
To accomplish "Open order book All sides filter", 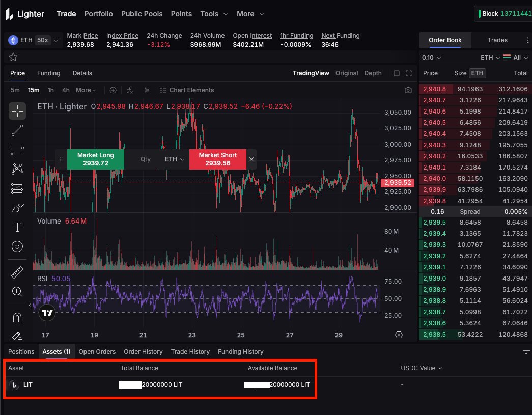I will (516, 58).
